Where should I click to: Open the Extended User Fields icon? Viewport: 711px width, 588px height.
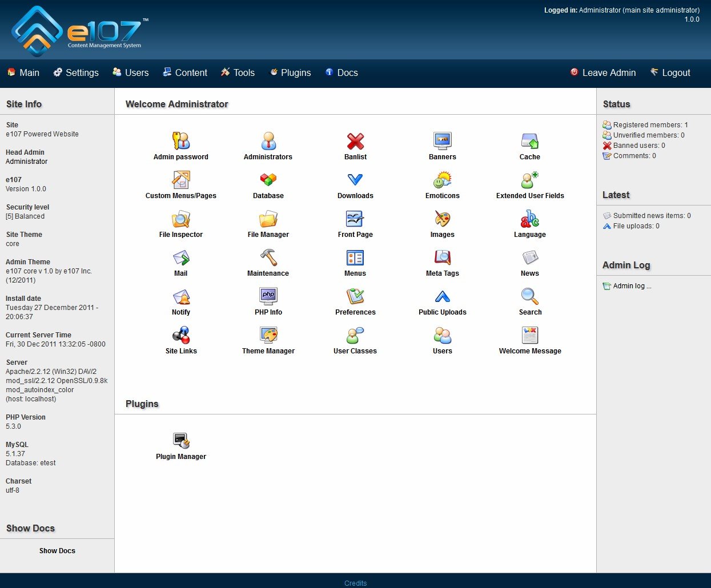pyautogui.click(x=530, y=180)
